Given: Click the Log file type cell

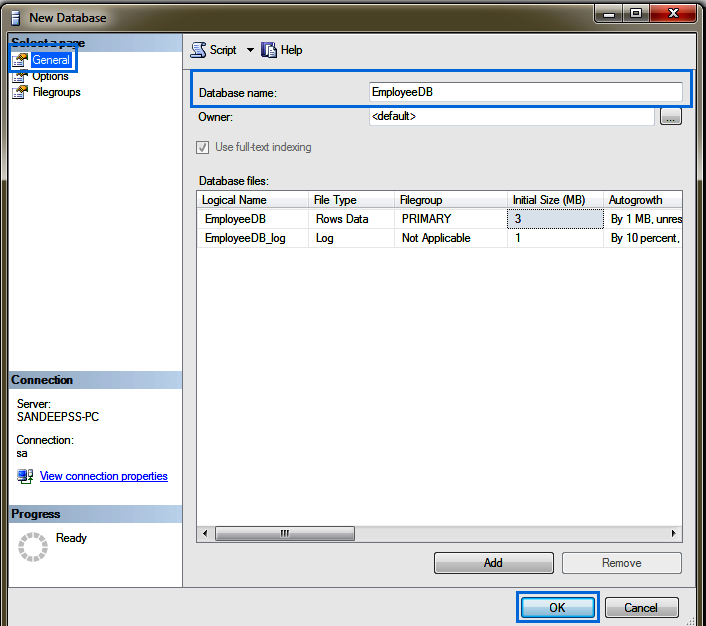Looking at the screenshot, I should (351, 238).
